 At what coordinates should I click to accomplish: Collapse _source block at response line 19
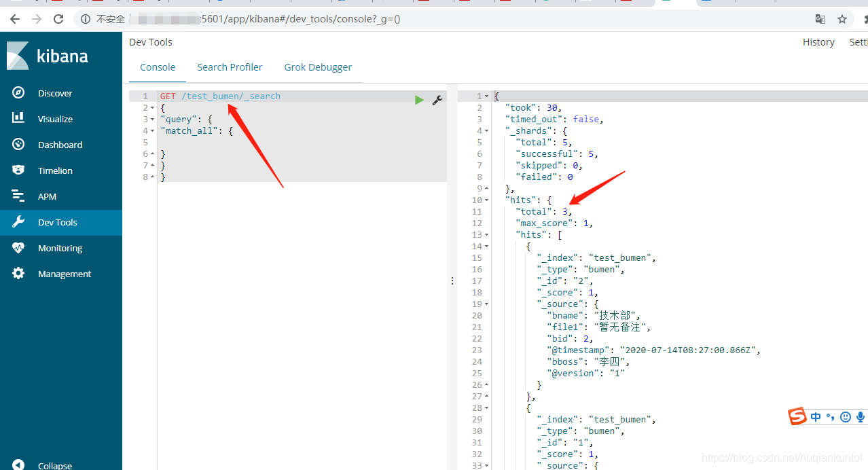(487, 304)
